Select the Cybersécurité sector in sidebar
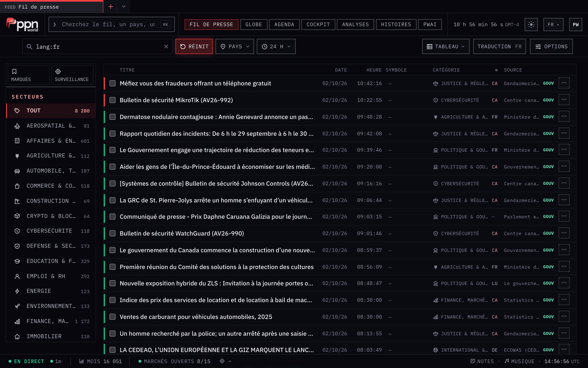Screen dimensions: 588x368 [51, 231]
